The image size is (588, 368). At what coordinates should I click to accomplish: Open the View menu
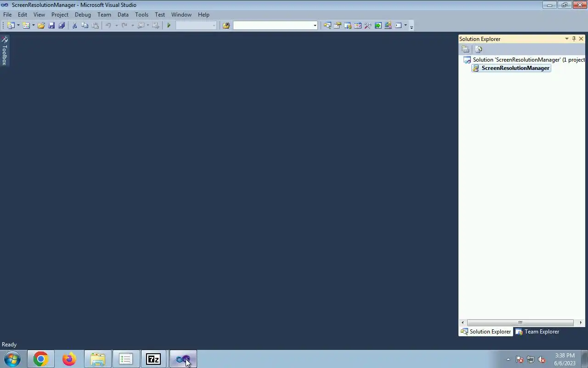point(39,14)
